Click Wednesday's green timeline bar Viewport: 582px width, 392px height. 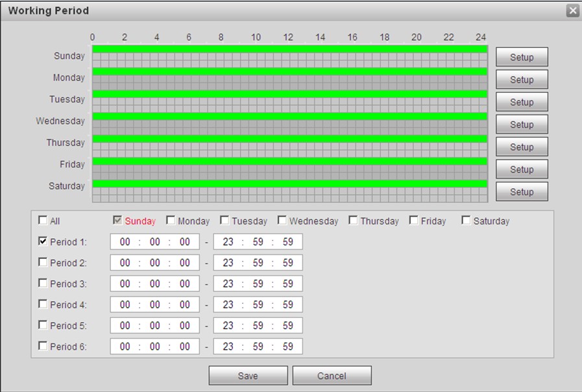(x=290, y=116)
